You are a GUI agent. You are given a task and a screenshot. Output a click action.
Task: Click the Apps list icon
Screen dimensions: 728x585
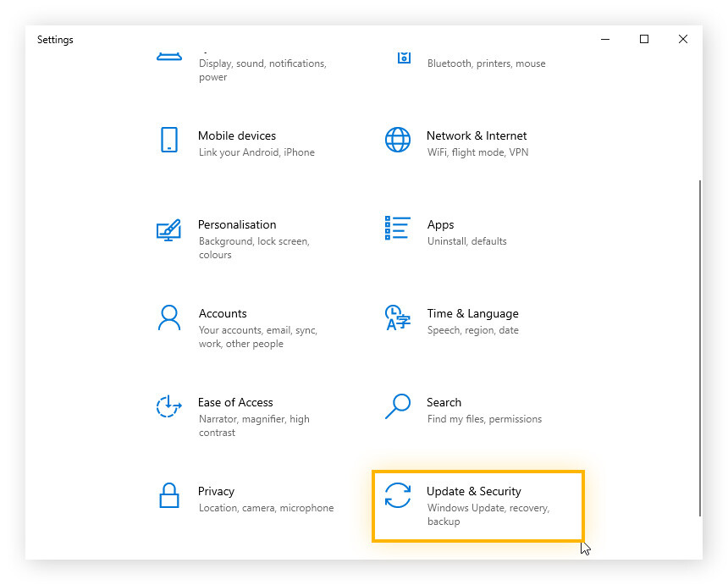pos(398,228)
